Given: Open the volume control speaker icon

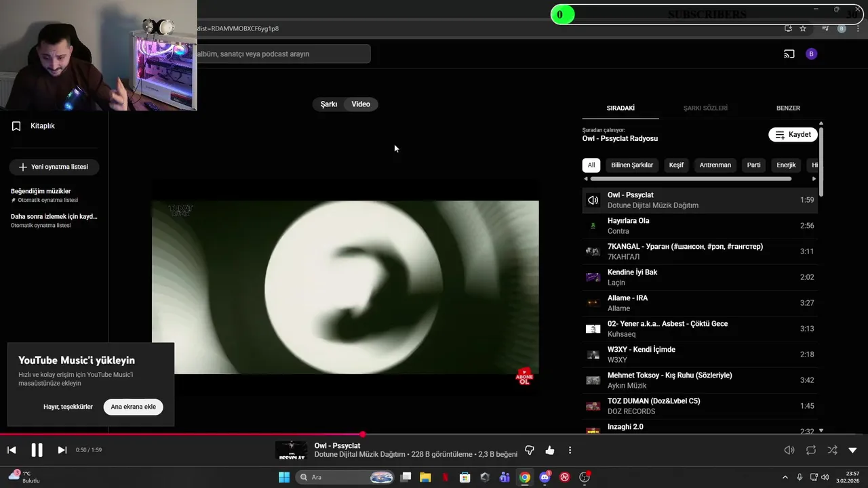Looking at the screenshot, I should click(x=789, y=450).
